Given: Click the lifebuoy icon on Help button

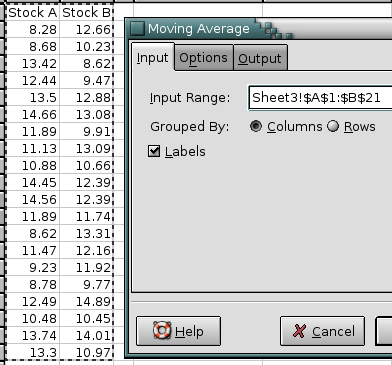Looking at the screenshot, I should [x=162, y=331].
